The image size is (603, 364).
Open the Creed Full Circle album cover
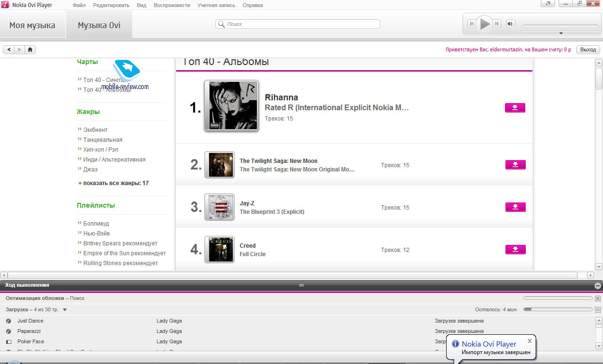pyautogui.click(x=220, y=250)
